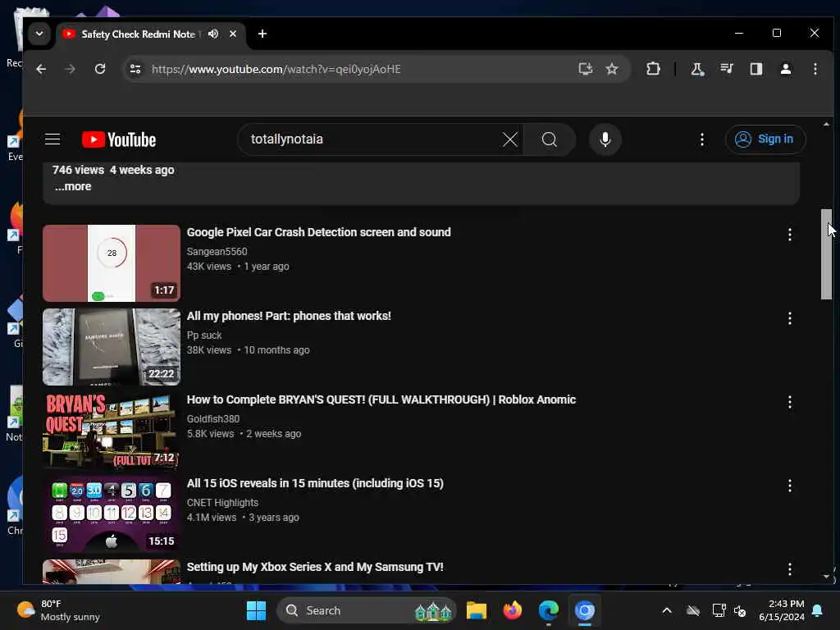This screenshot has height=630, width=840.
Task: Toggle the browser side panel
Action: click(x=756, y=69)
